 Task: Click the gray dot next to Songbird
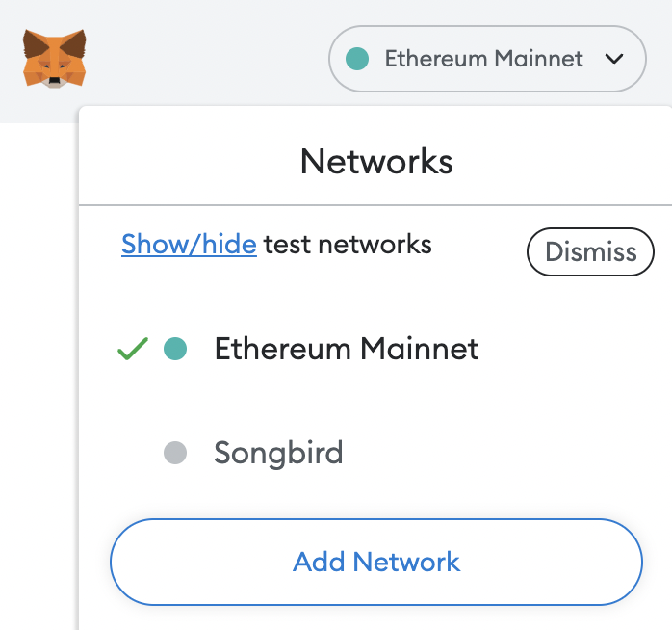[x=174, y=453]
